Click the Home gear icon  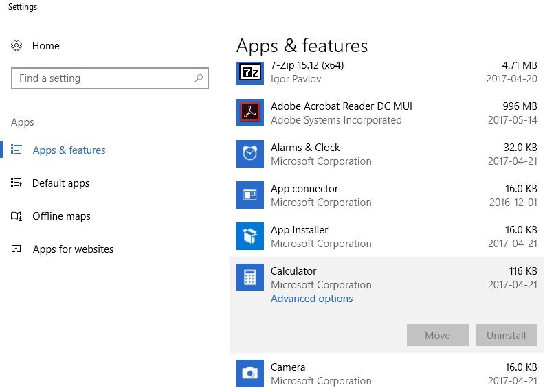click(17, 46)
